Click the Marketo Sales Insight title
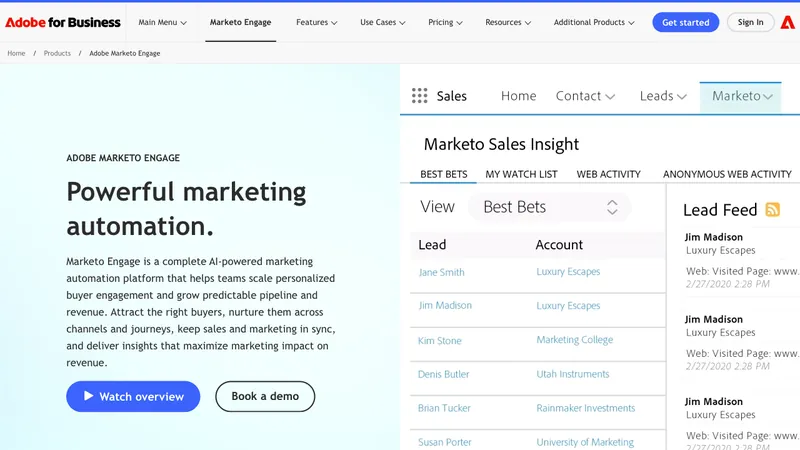The width and height of the screenshot is (800, 450). (501, 144)
